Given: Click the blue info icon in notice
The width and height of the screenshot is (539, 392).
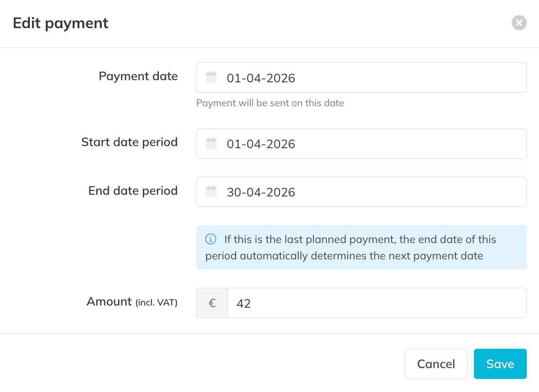Looking at the screenshot, I should pos(210,239).
